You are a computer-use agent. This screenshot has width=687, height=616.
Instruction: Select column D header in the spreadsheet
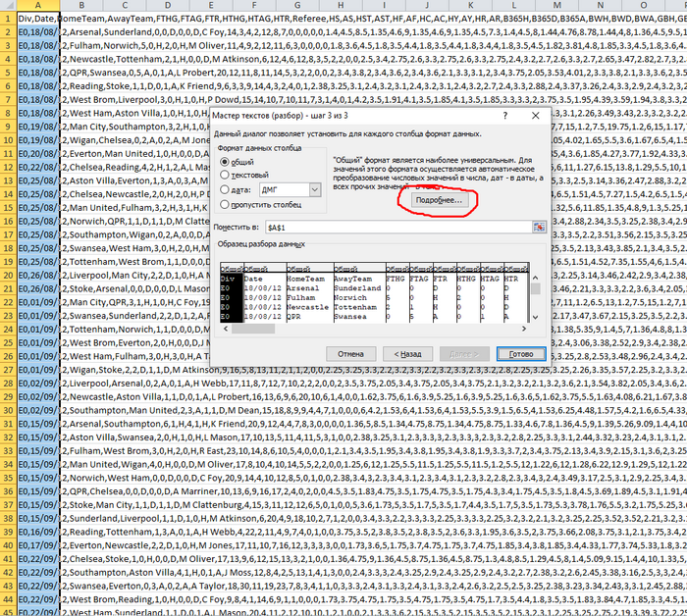click(x=168, y=6)
